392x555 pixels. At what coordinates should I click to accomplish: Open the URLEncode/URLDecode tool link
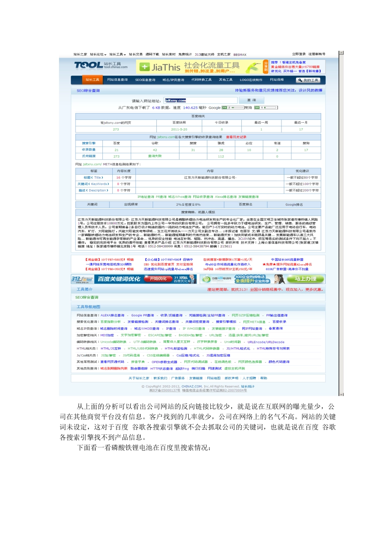point(266,342)
